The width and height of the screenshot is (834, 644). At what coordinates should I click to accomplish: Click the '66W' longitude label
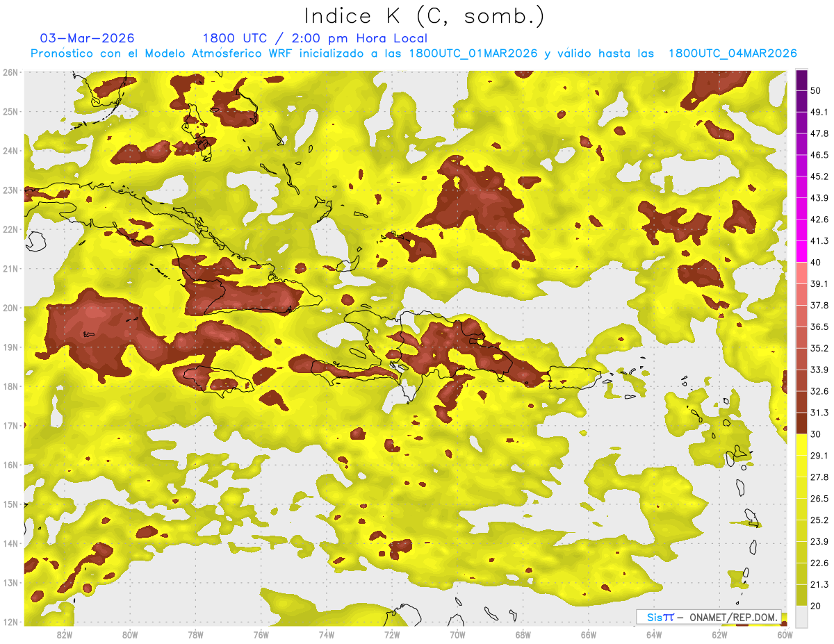(589, 634)
